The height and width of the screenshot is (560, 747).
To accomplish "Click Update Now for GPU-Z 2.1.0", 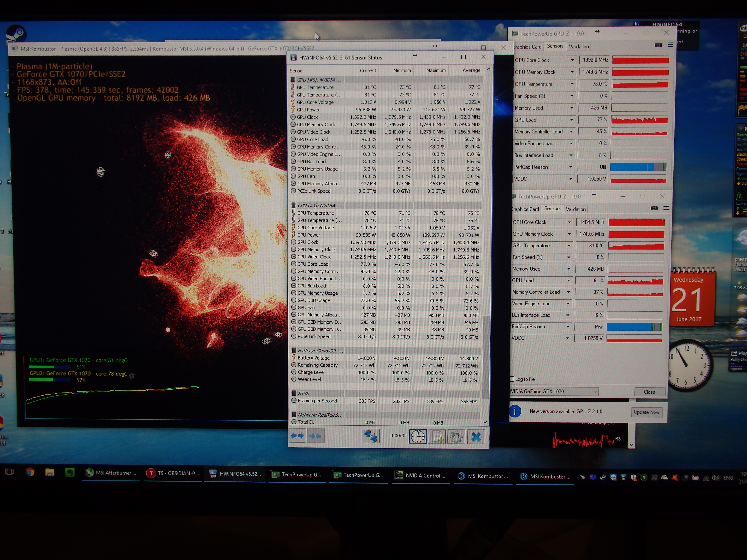I will point(647,412).
